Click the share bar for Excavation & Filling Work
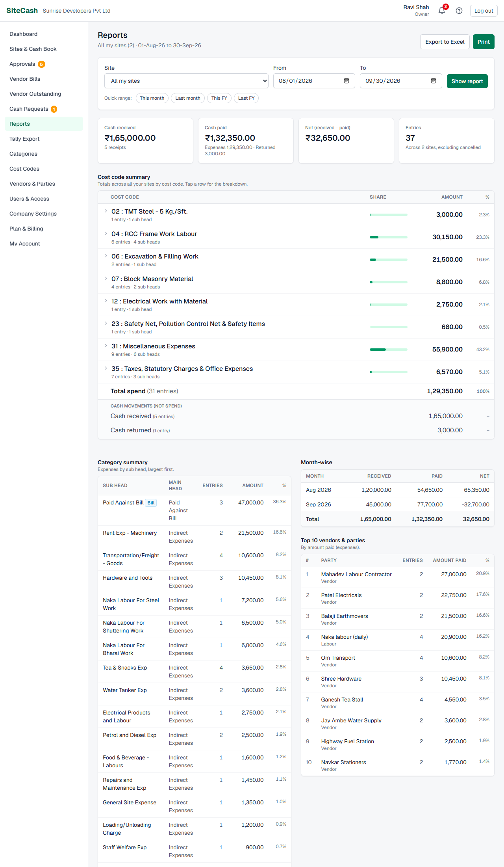Image resolution: width=504 pixels, height=867 pixels. (x=389, y=260)
